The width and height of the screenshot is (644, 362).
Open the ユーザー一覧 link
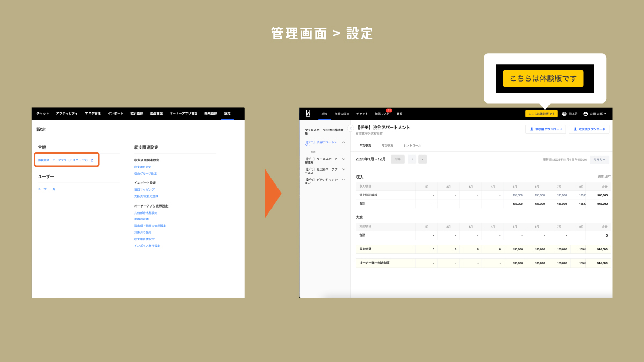tap(47, 189)
